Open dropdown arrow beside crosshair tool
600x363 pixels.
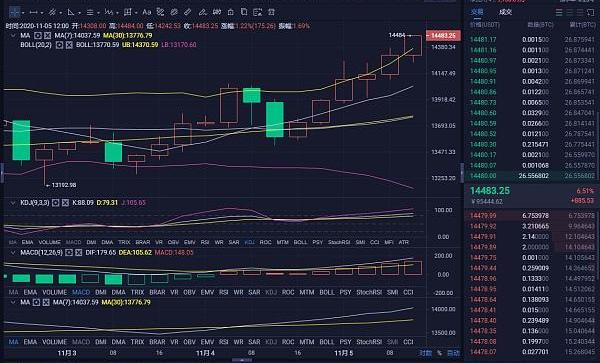(23, 13)
